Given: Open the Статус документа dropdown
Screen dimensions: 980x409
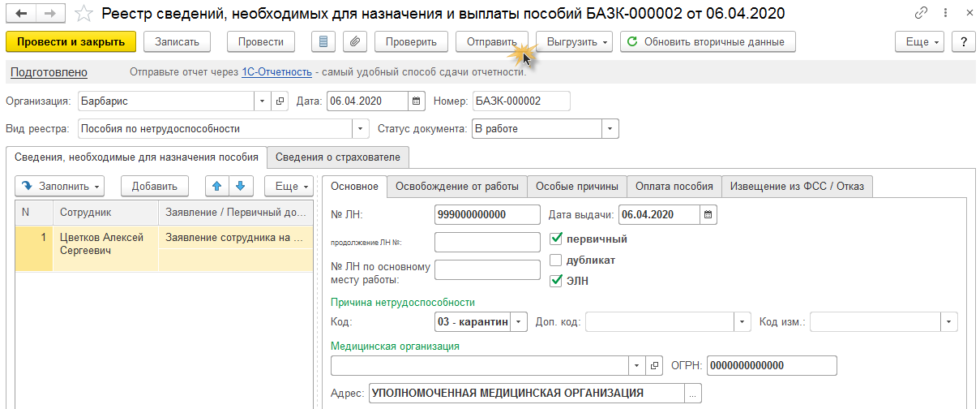Looking at the screenshot, I should point(610,129).
